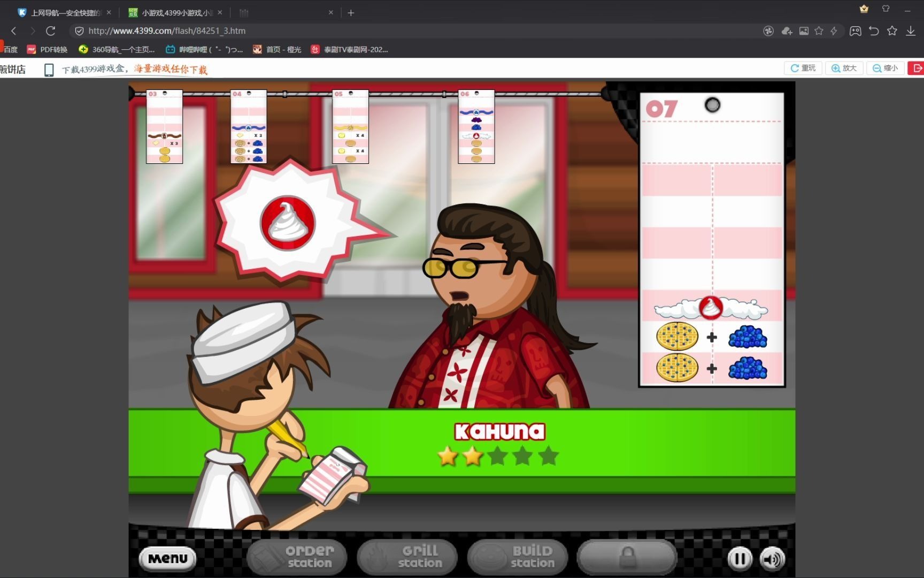Image resolution: width=924 pixels, height=578 pixels.
Task: Close the 小游戏,4399小游戏 tab
Action: [220, 12]
